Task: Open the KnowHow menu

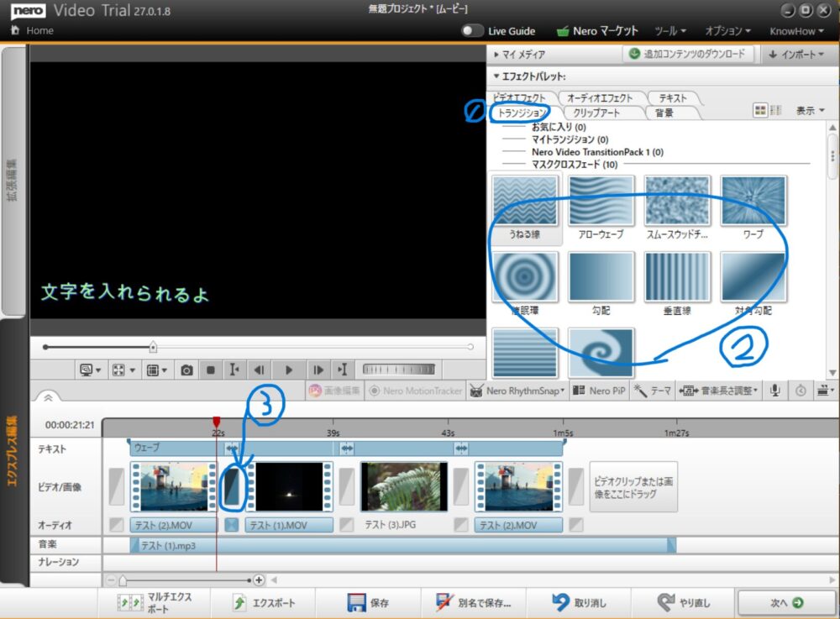Action: tap(796, 31)
